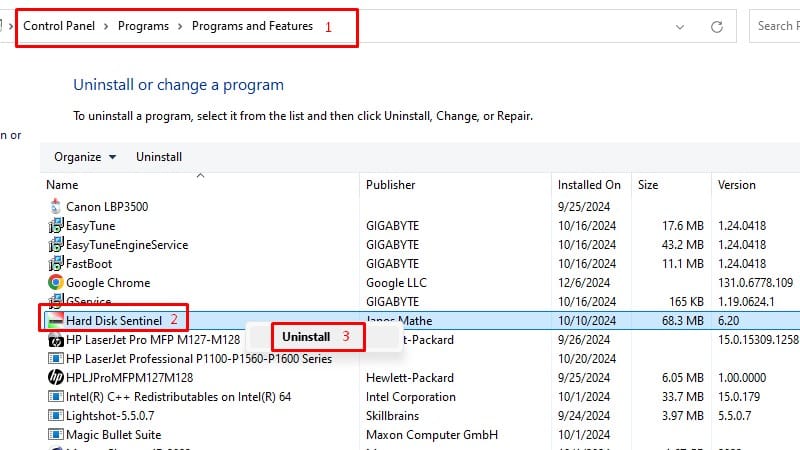Select the FastBoot entry
This screenshot has width=800, height=450.
click(x=89, y=264)
